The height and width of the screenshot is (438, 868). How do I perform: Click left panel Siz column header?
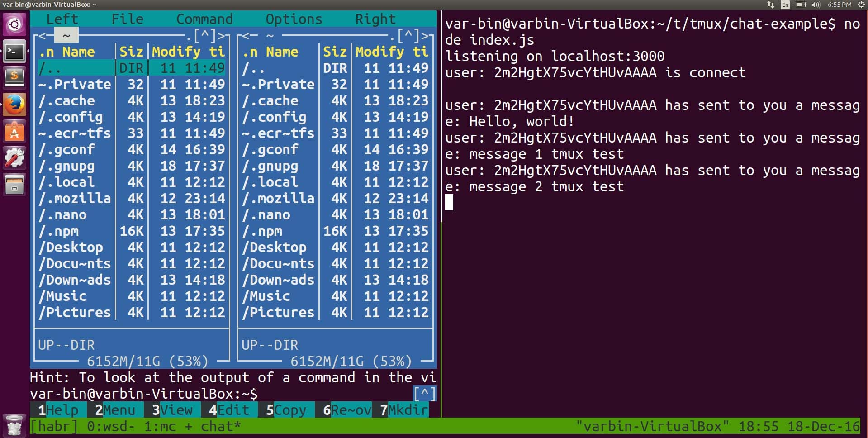(x=132, y=52)
